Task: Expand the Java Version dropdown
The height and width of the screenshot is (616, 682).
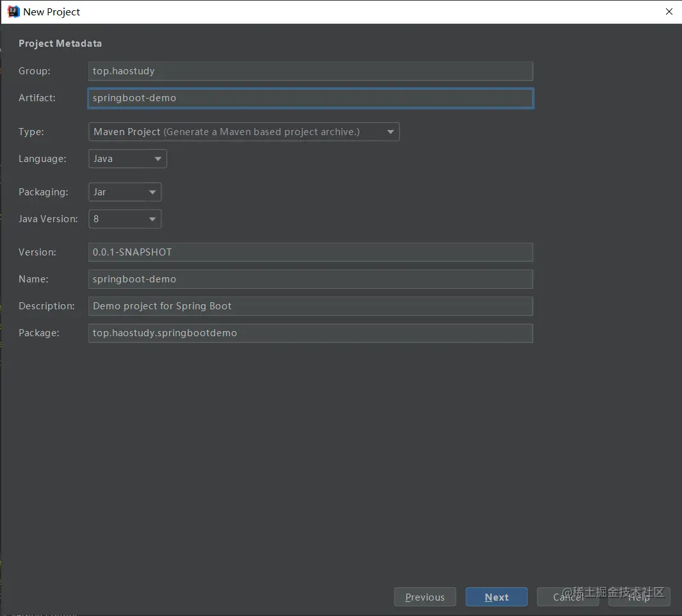Action: (x=124, y=219)
